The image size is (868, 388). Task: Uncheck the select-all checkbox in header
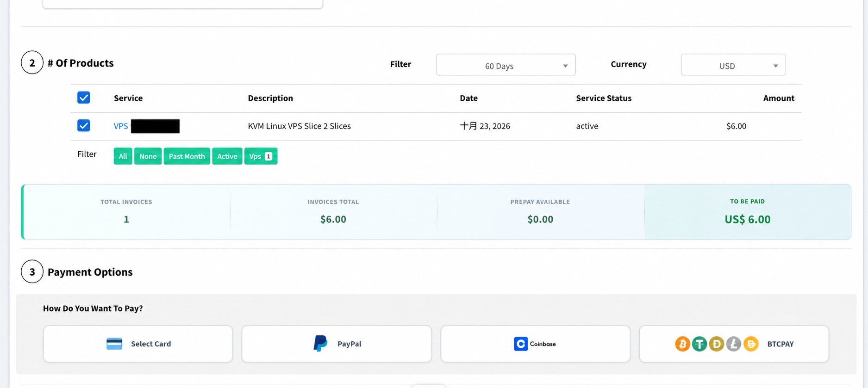[84, 98]
